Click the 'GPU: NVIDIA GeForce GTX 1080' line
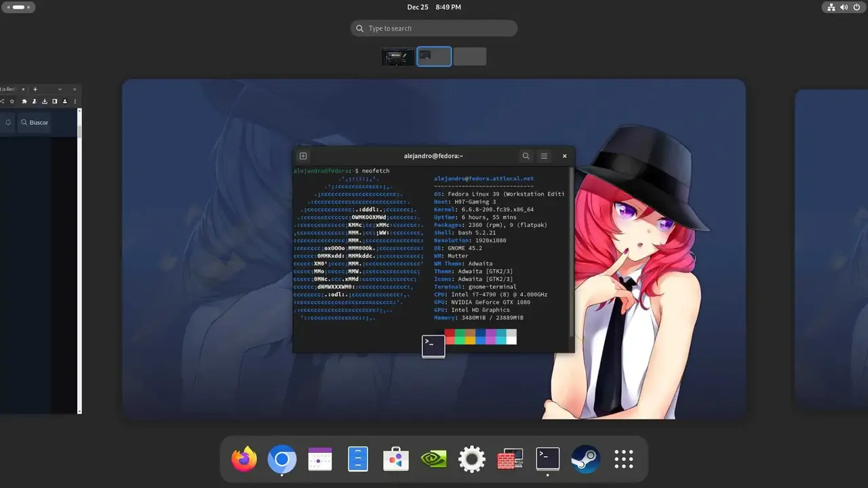 [481, 302]
